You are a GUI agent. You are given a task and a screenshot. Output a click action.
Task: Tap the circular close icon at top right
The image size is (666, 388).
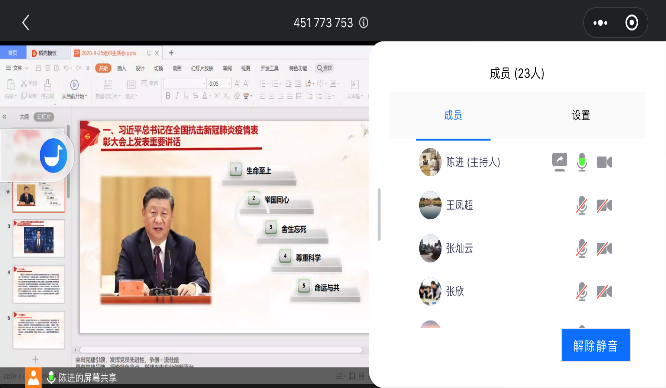[631, 23]
